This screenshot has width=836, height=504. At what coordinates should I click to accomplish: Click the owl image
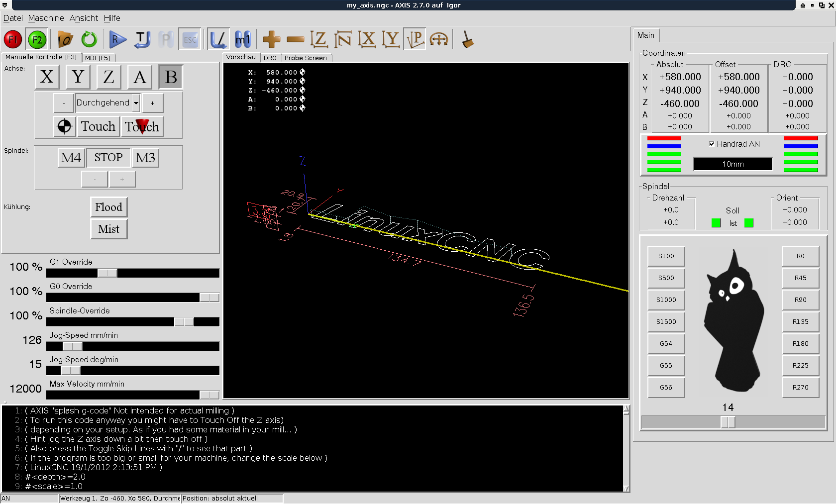(733, 321)
